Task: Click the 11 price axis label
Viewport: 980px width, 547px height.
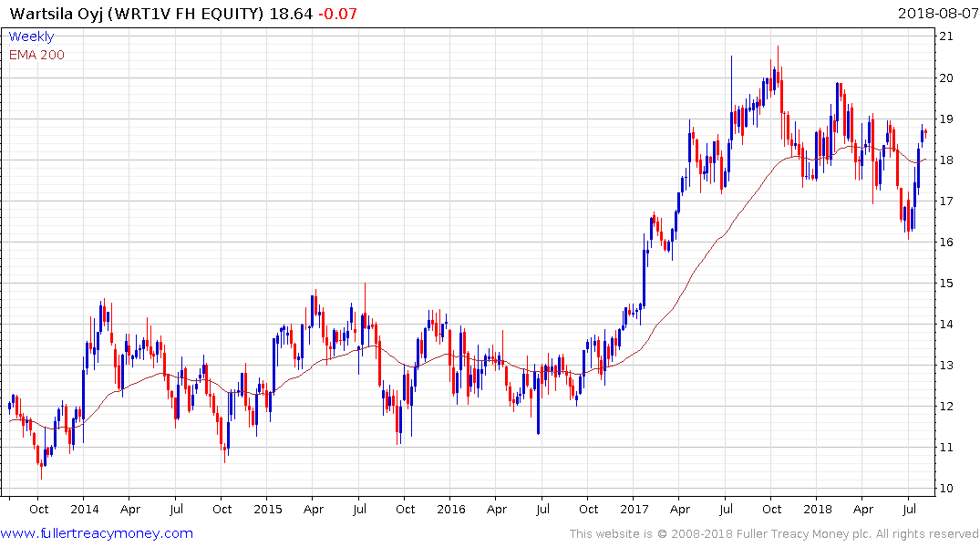Action: click(946, 448)
